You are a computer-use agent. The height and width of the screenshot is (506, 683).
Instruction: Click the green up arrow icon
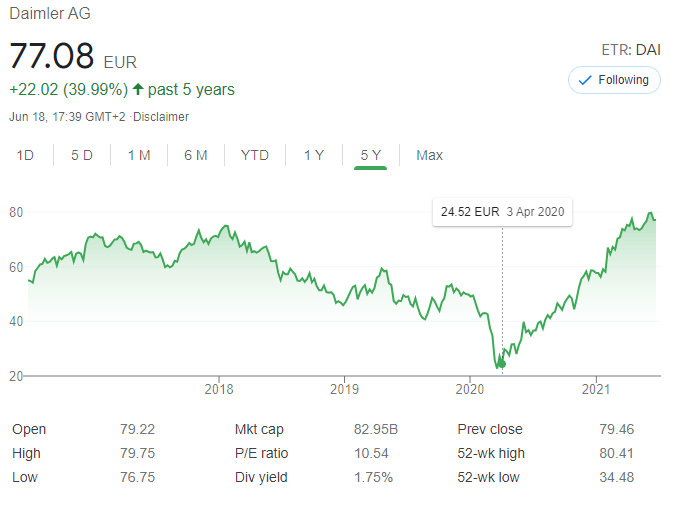[138, 89]
